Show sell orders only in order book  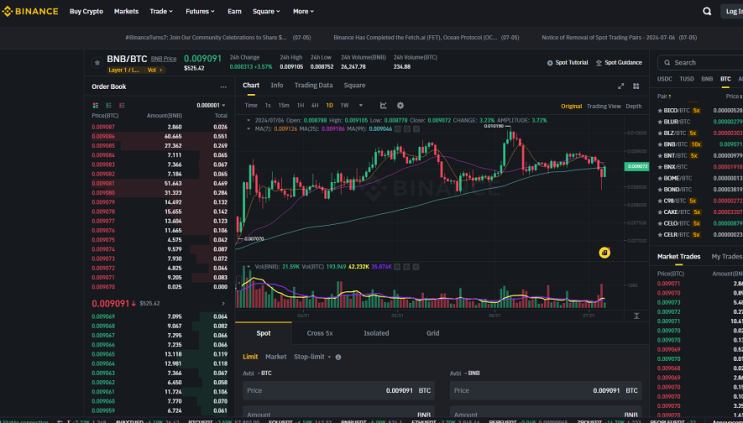[x=122, y=105]
